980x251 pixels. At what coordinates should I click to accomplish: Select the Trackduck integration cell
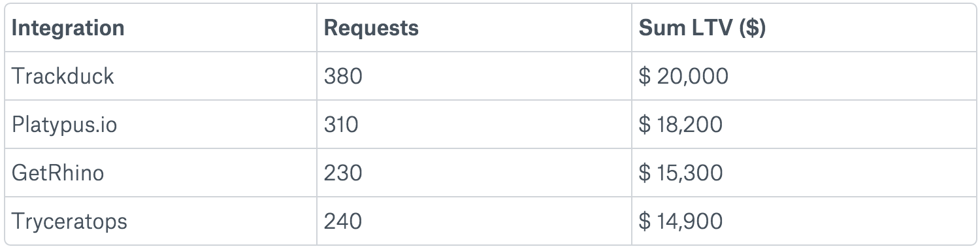coord(161,76)
